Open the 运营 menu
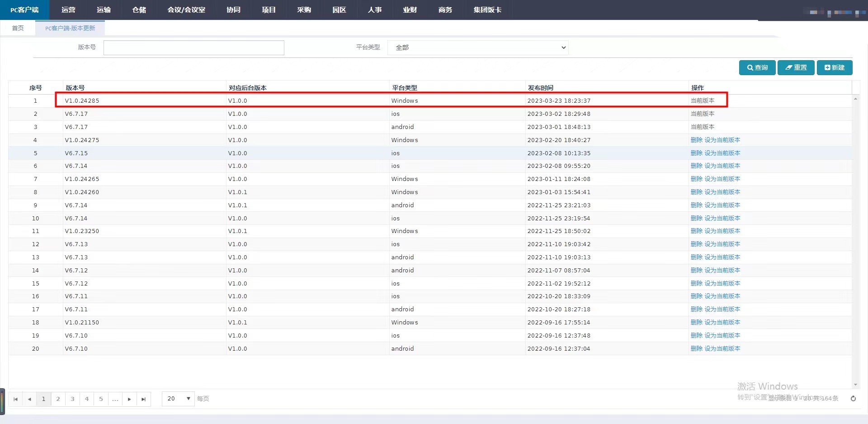868x424 pixels. 68,10
